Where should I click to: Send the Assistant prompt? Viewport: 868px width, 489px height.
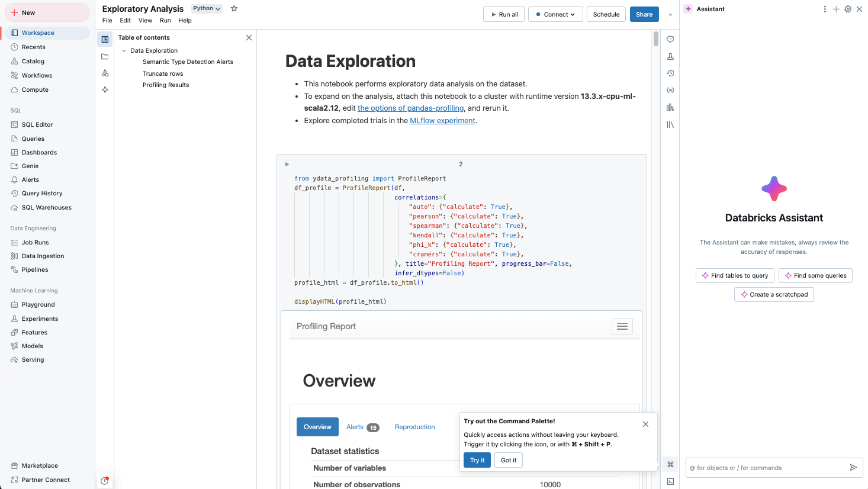(853, 468)
